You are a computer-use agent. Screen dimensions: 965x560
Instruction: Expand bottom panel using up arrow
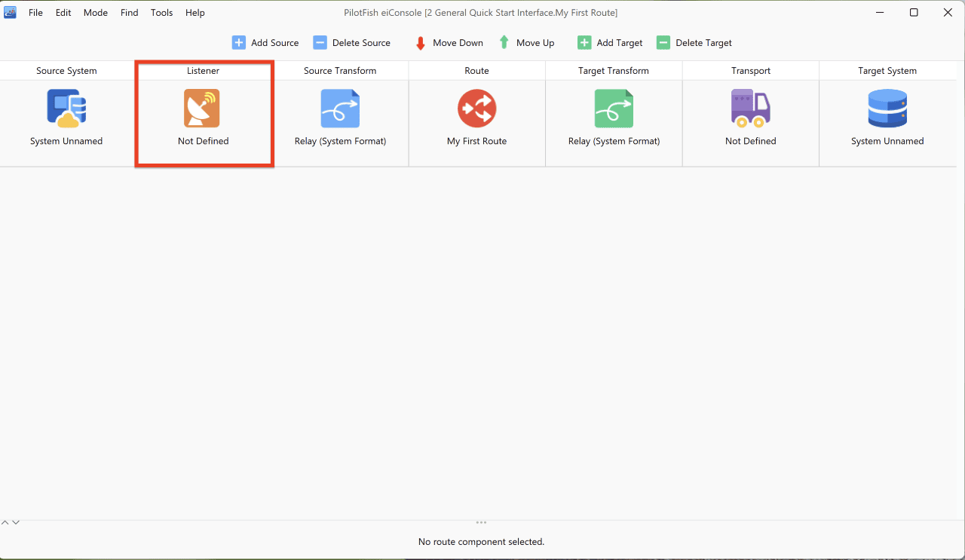point(5,522)
